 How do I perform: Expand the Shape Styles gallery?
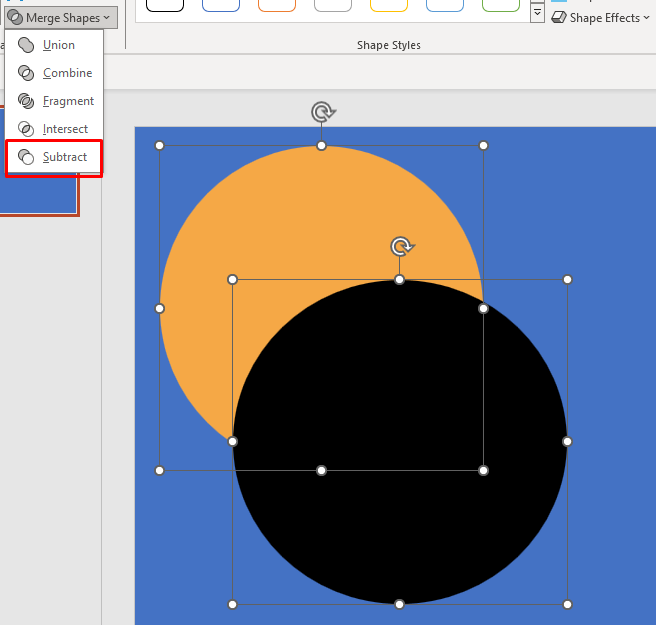coord(537,13)
